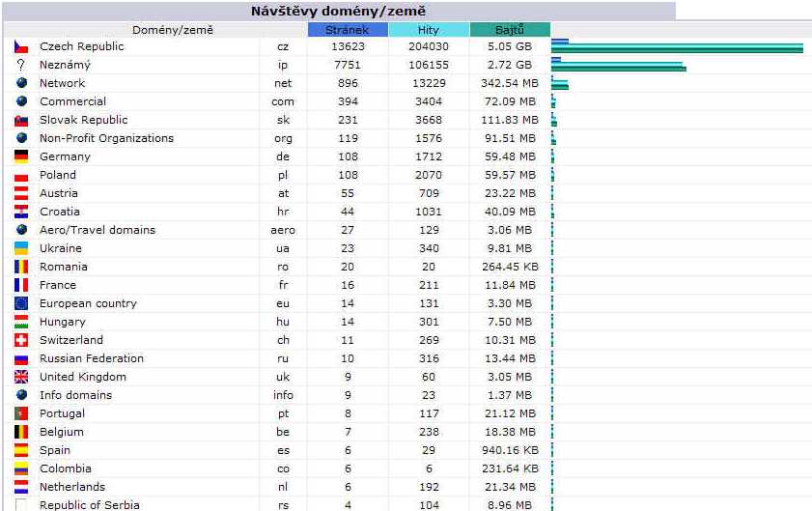Image resolution: width=812 pixels, height=511 pixels.
Task: Click the 264.45 KB bytes value
Action: (x=510, y=267)
